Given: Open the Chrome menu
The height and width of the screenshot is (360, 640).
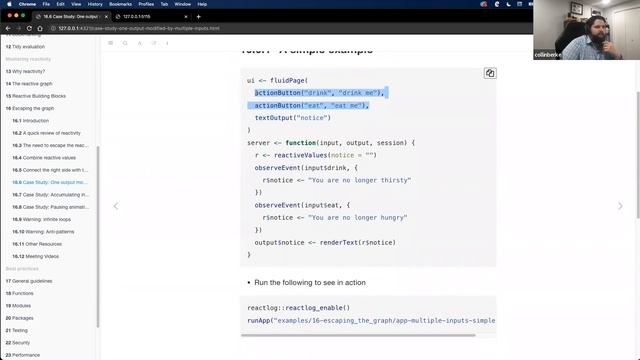Looking at the screenshot, I should point(27,4).
